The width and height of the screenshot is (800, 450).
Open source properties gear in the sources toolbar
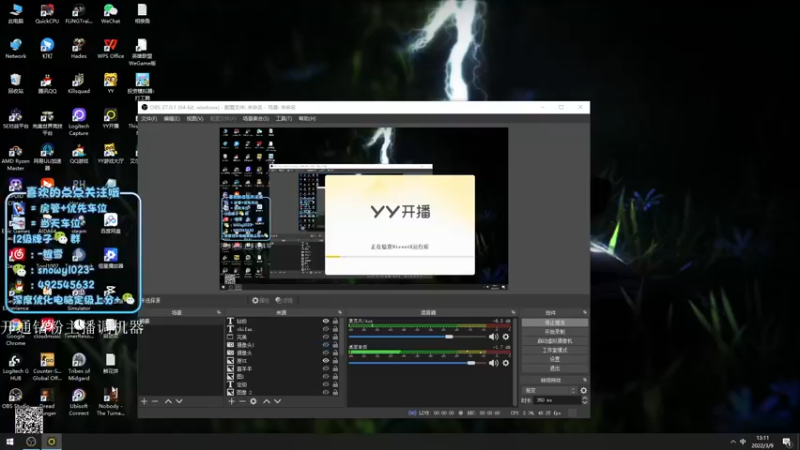click(253, 402)
